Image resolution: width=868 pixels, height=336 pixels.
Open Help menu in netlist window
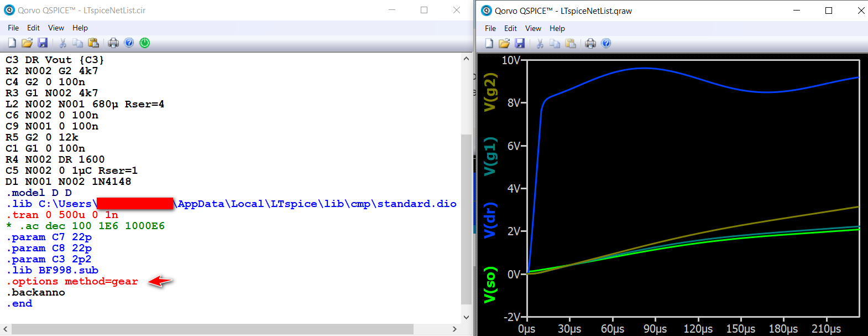coord(80,28)
